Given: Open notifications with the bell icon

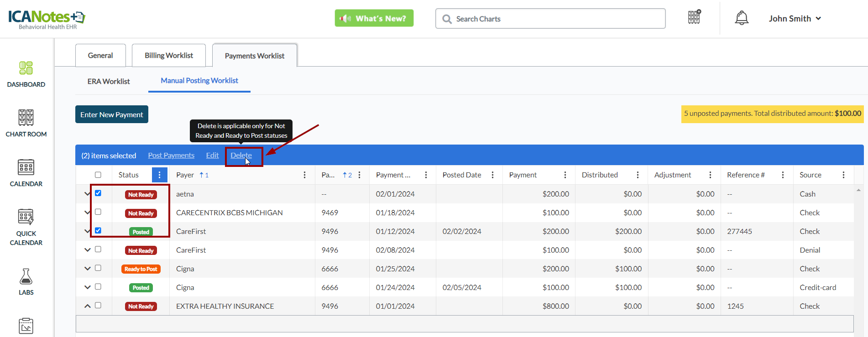Looking at the screenshot, I should click(x=742, y=18).
